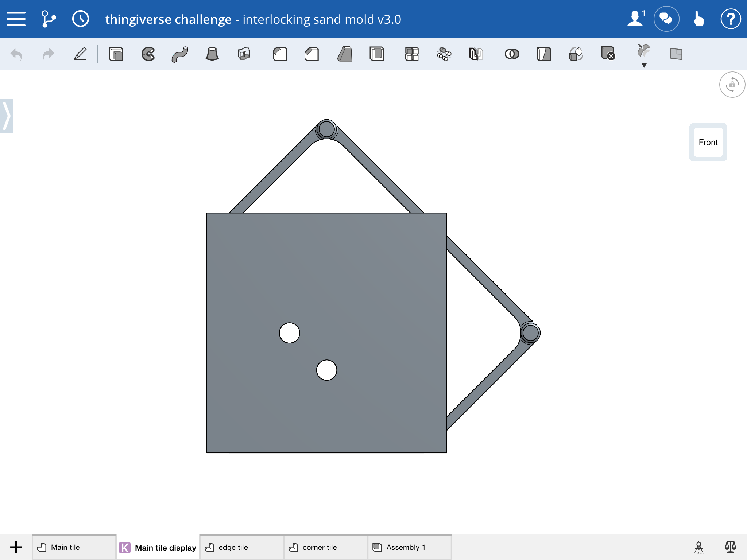Open the measure tool in the bottom bar
Viewport: 747px width, 560px height.
(x=698, y=547)
